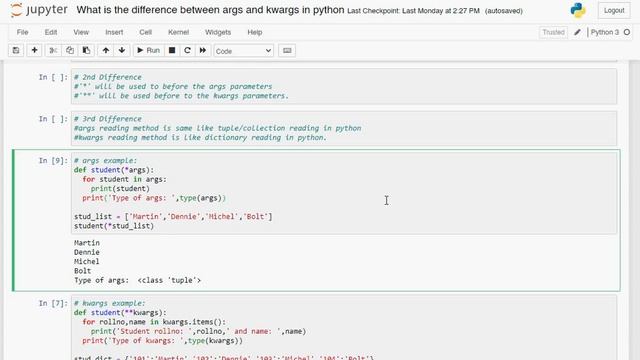Restart the kernel with circular arrow icon
The width and height of the screenshot is (640, 360).
187,51
